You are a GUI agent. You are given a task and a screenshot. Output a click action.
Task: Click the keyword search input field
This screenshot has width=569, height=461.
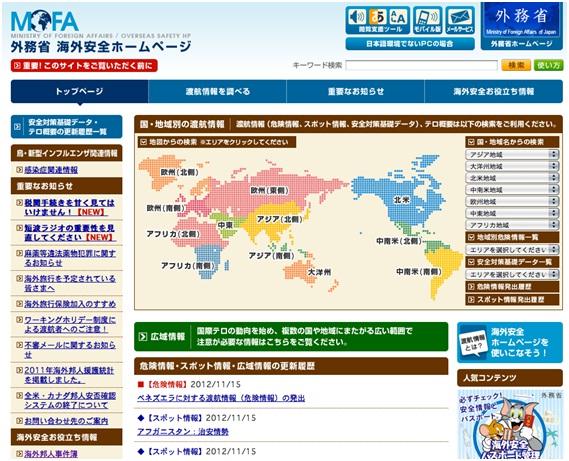point(421,66)
